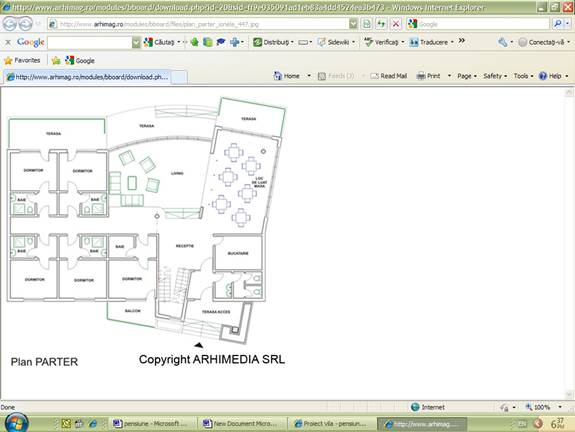
Task: Click the Distribuiți share button
Action: tap(273, 42)
